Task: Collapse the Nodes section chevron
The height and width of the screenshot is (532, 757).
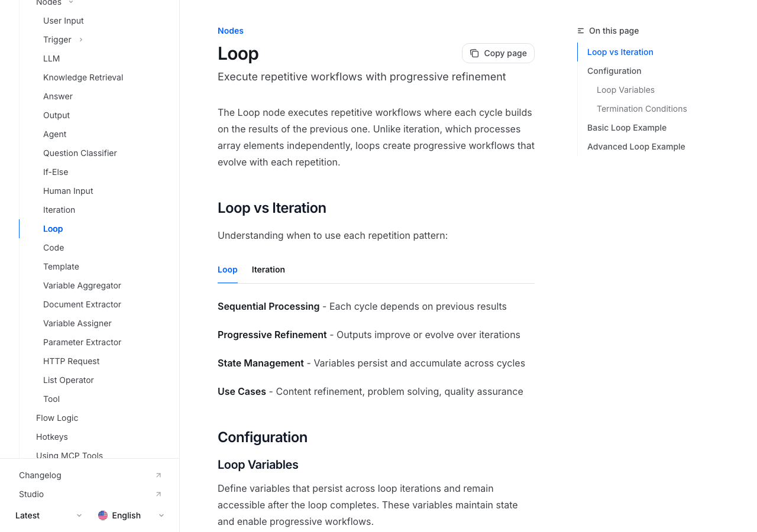Action: (x=71, y=3)
